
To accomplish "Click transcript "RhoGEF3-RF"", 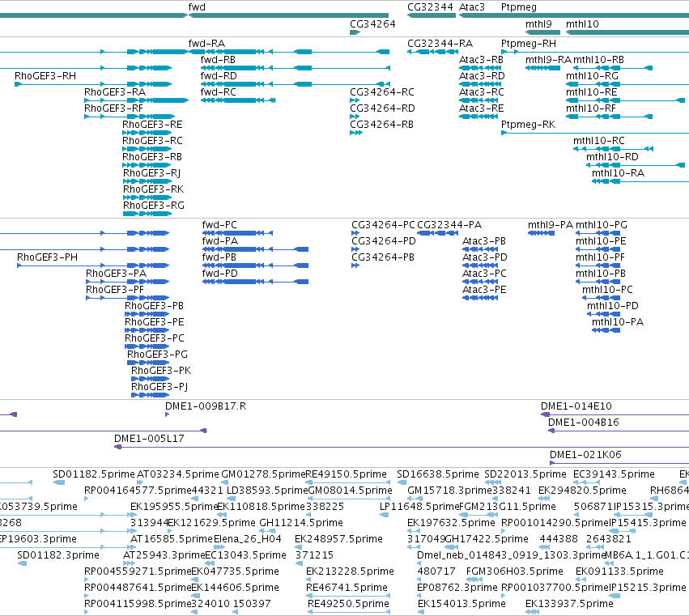I will pyautogui.click(x=113, y=108).
